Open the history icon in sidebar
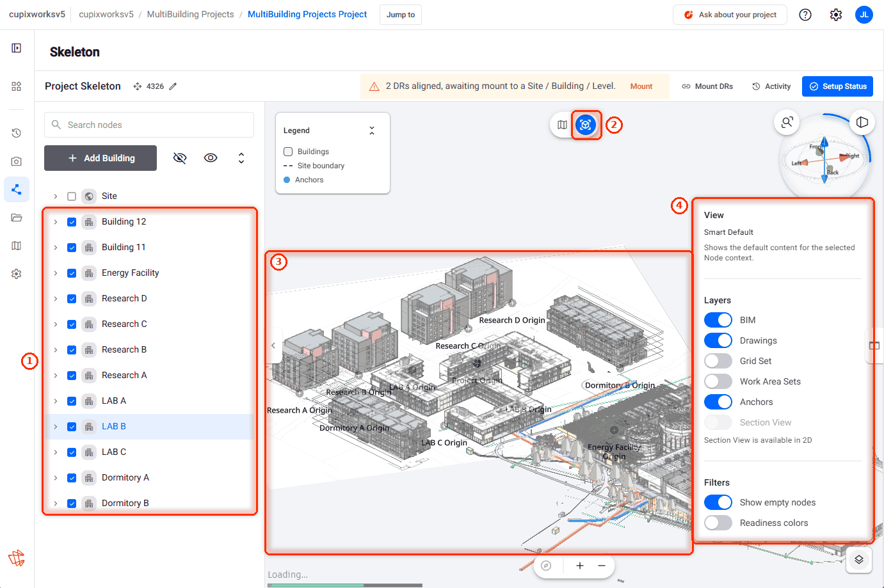 [x=17, y=133]
